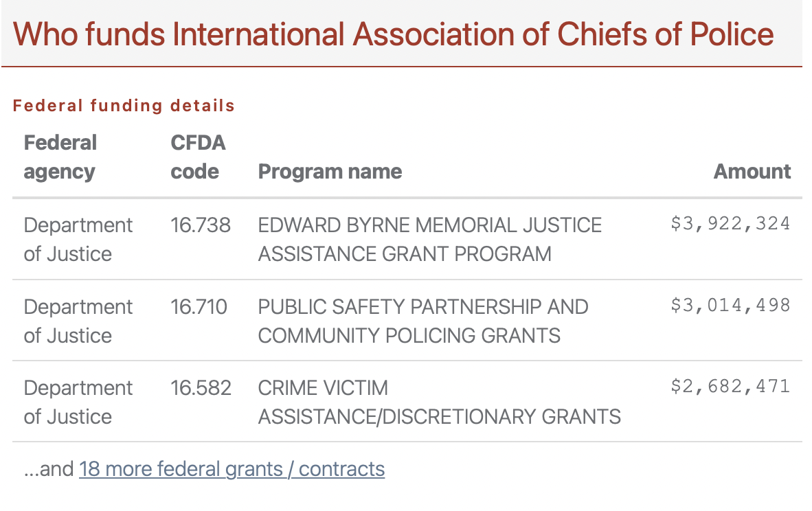
Task: Select the $3,922,324 amount
Action: point(730,224)
